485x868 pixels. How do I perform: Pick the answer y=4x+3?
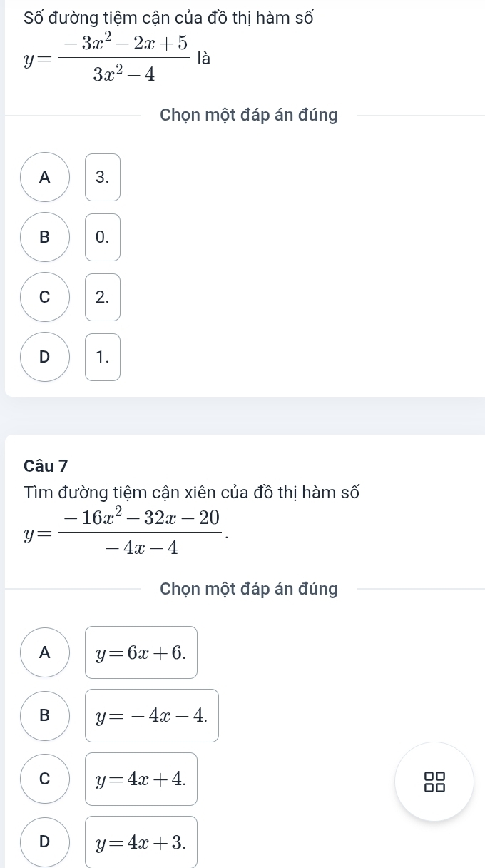(x=141, y=842)
